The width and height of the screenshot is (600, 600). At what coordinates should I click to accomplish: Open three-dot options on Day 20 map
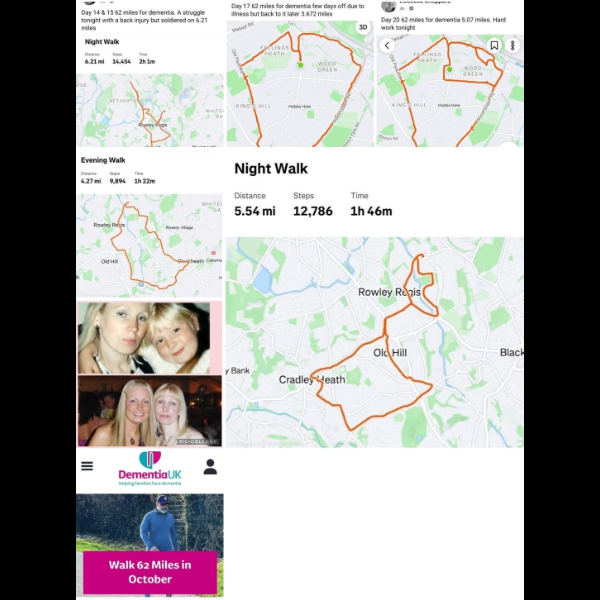click(x=512, y=46)
